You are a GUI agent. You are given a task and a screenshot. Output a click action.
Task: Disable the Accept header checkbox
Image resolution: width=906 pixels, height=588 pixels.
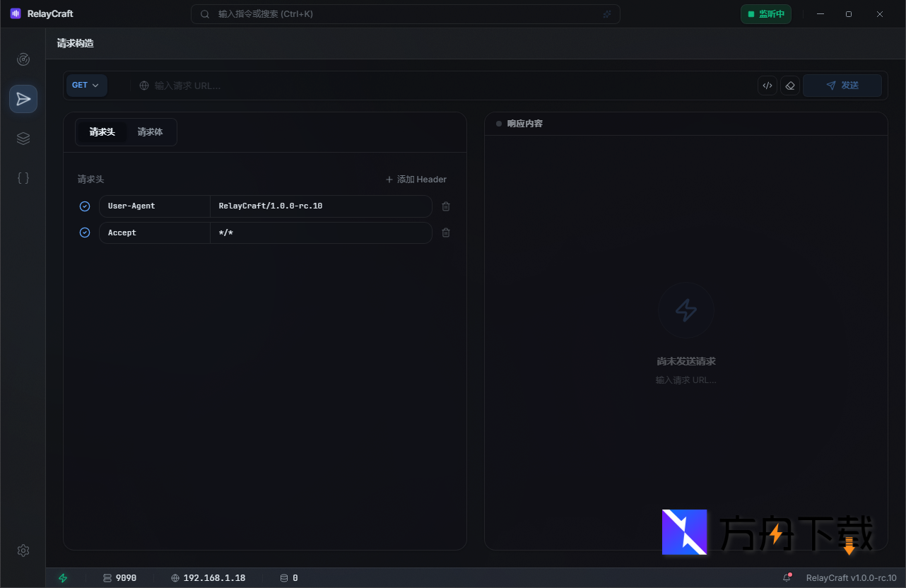point(85,232)
